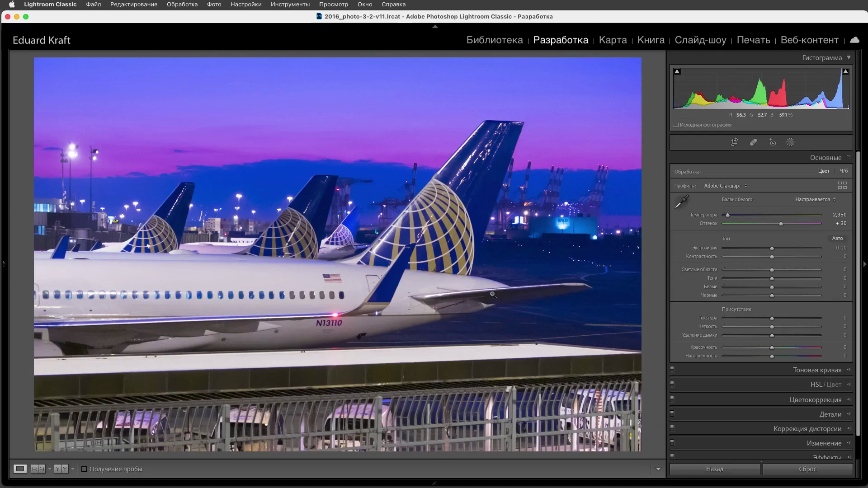This screenshot has width=868, height=488.
Task: Expand the Тоновая кривая panel
Action: (849, 370)
